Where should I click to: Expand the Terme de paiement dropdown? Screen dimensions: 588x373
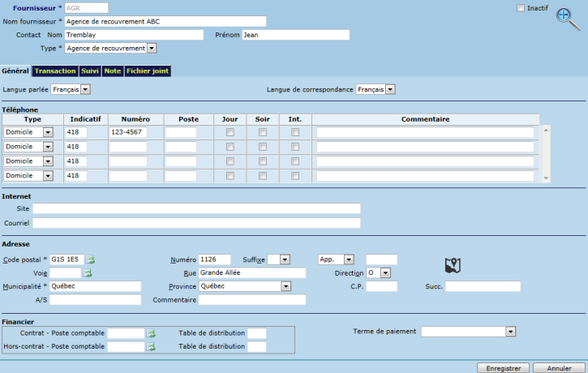510,332
